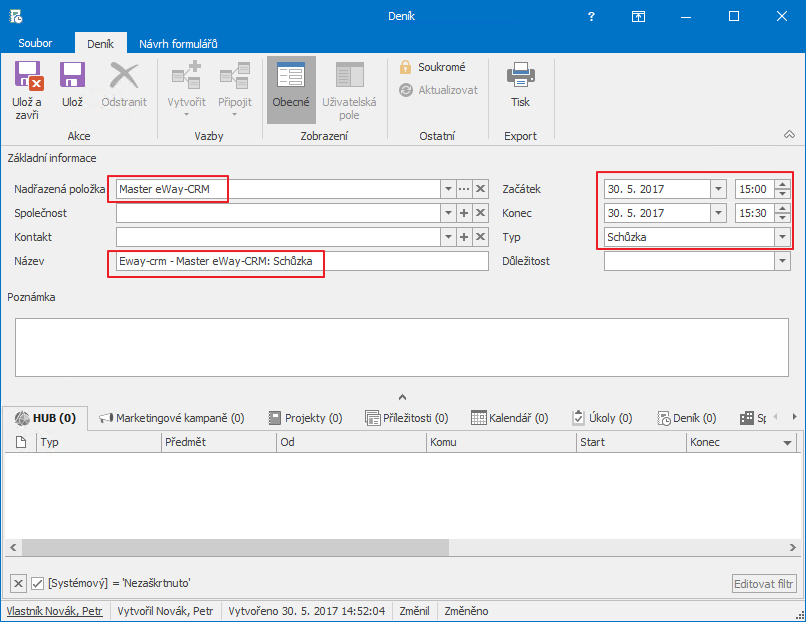Click into the Poznámka note area
The height and width of the screenshot is (622, 806).
(x=402, y=347)
